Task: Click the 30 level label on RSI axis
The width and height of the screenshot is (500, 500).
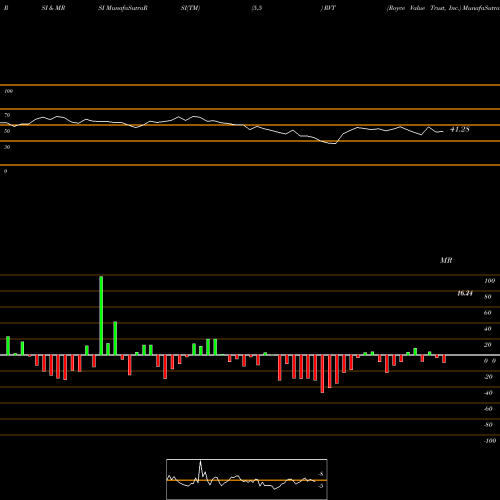Action: tap(7, 147)
